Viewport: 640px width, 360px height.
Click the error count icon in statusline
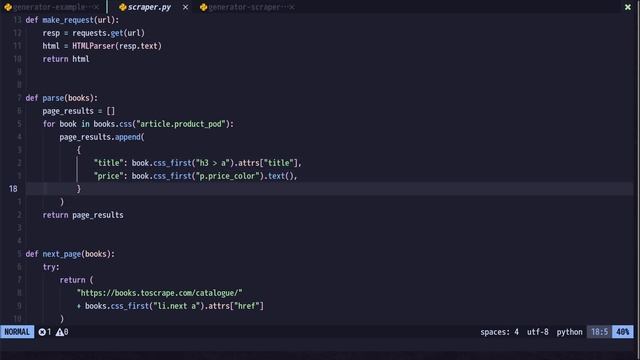(x=42, y=332)
